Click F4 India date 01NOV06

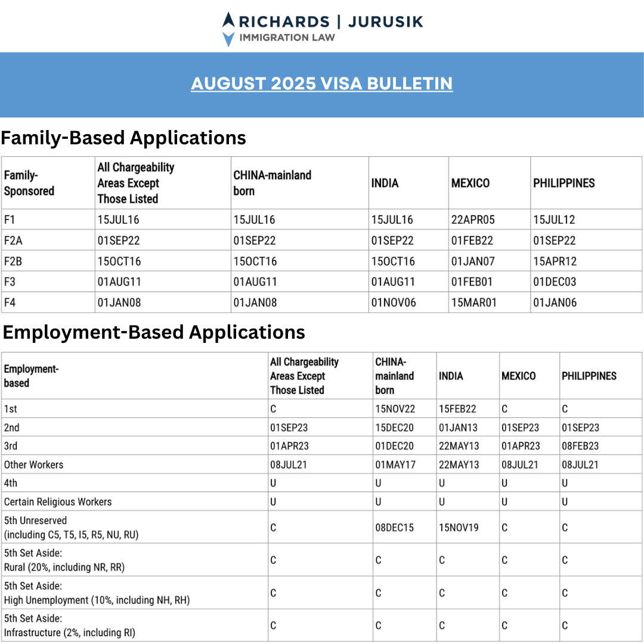click(394, 303)
